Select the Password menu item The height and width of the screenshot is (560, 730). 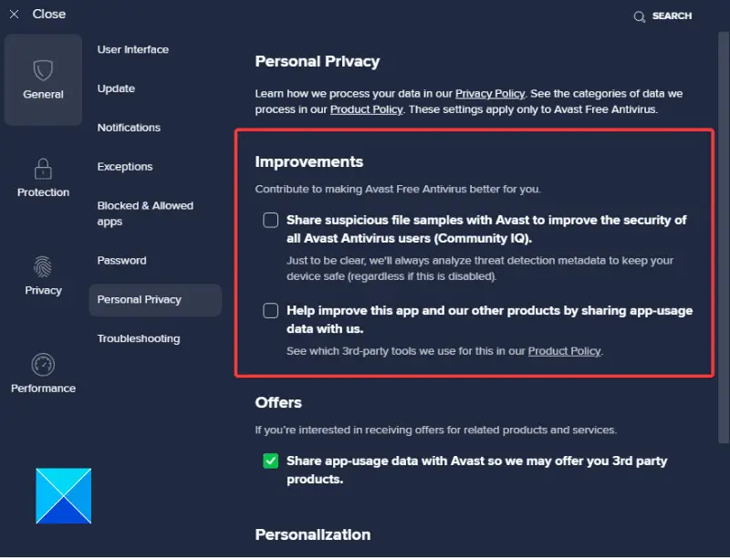pos(121,261)
